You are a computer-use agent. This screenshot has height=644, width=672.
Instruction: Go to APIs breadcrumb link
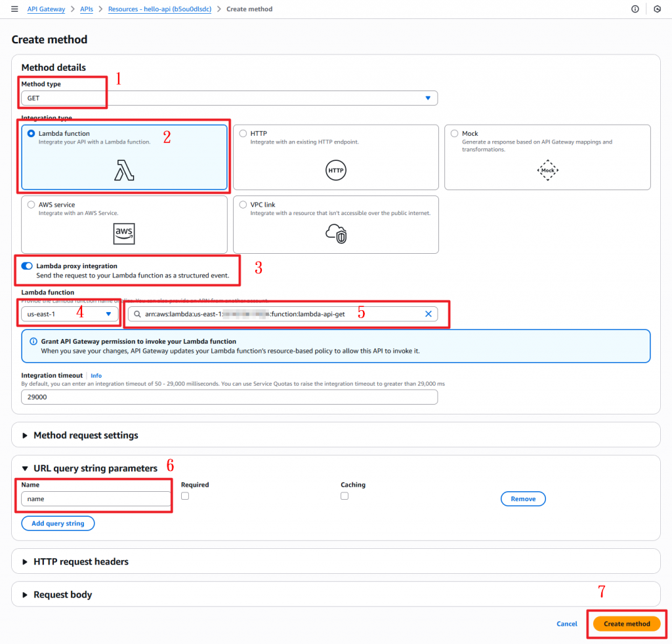(x=87, y=9)
